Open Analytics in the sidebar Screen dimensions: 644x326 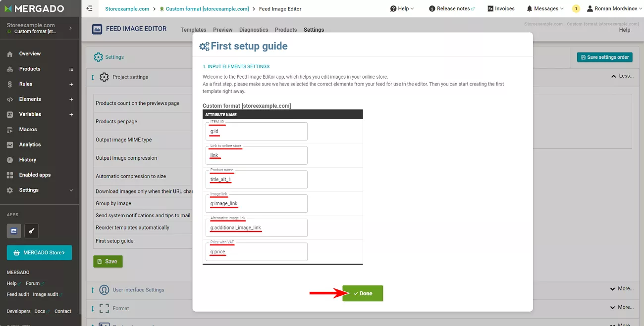click(x=30, y=144)
